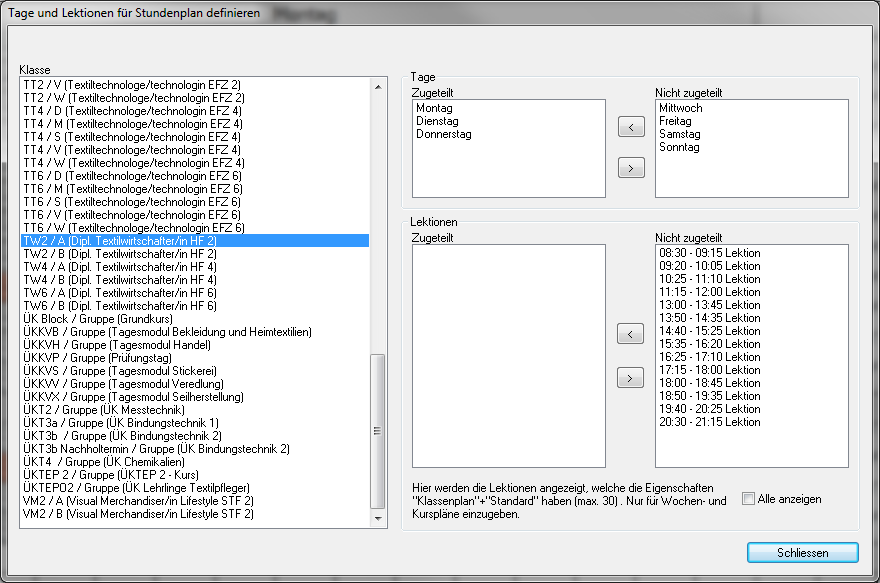Choose VM2 / A Visual Merchandiser class
This screenshot has width=880, height=583.
[138, 501]
